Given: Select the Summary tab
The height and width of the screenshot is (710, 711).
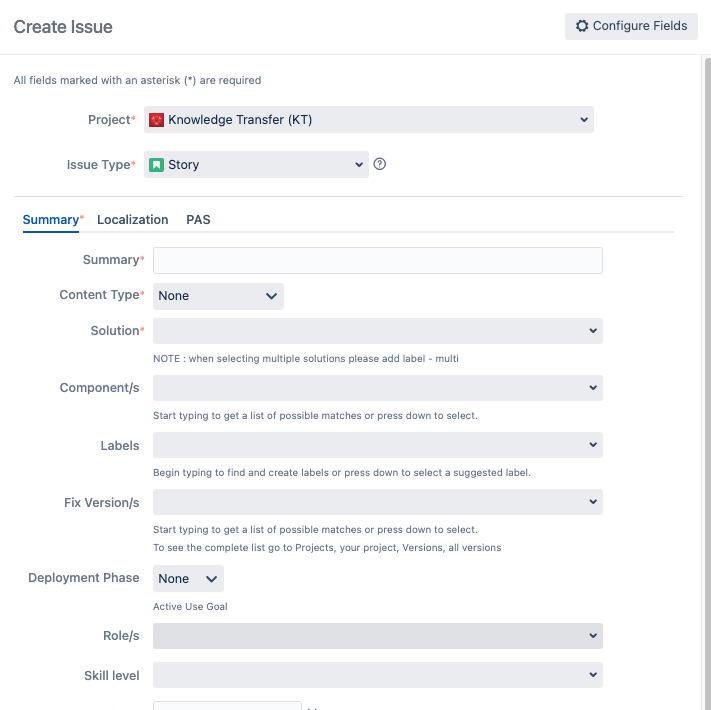Looking at the screenshot, I should coord(50,220).
